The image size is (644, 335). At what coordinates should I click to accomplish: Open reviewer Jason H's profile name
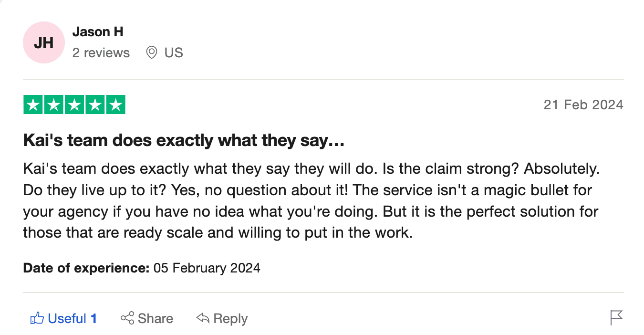[98, 32]
